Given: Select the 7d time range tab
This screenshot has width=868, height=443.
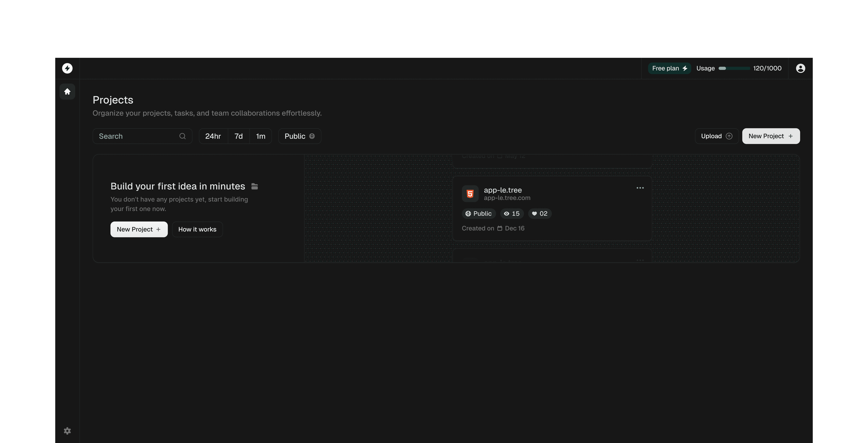Looking at the screenshot, I should tap(239, 136).
